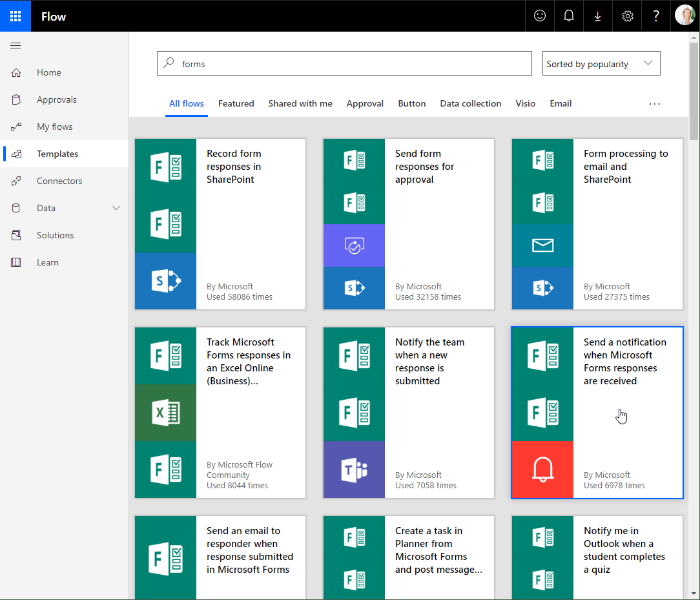Screen dimensions: 700x600
Task: Click the help question mark icon
Action: [x=656, y=16]
